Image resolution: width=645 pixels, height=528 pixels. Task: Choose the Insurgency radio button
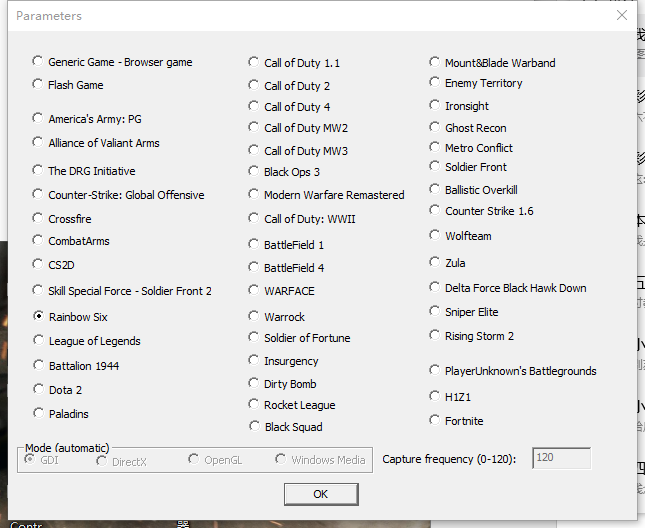[254, 361]
